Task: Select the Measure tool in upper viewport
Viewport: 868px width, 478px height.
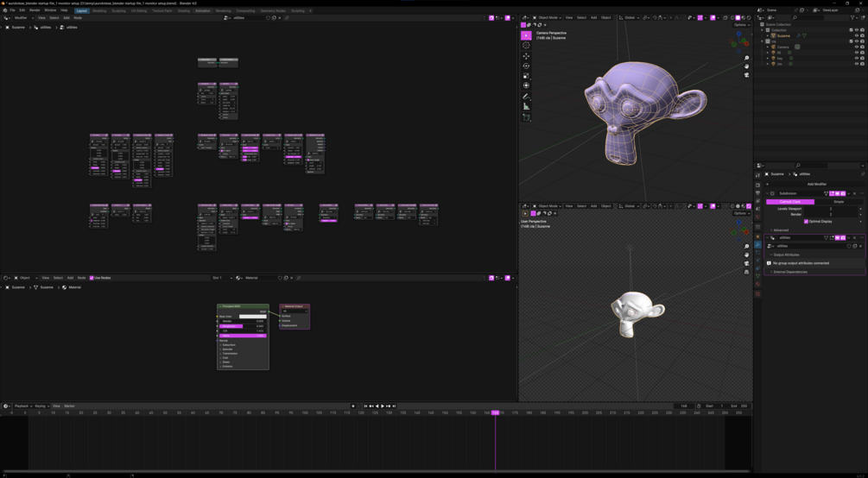Action: [x=526, y=106]
